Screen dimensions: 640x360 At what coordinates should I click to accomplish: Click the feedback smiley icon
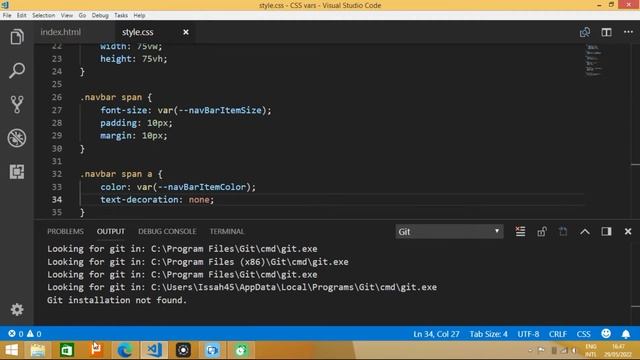point(606,333)
